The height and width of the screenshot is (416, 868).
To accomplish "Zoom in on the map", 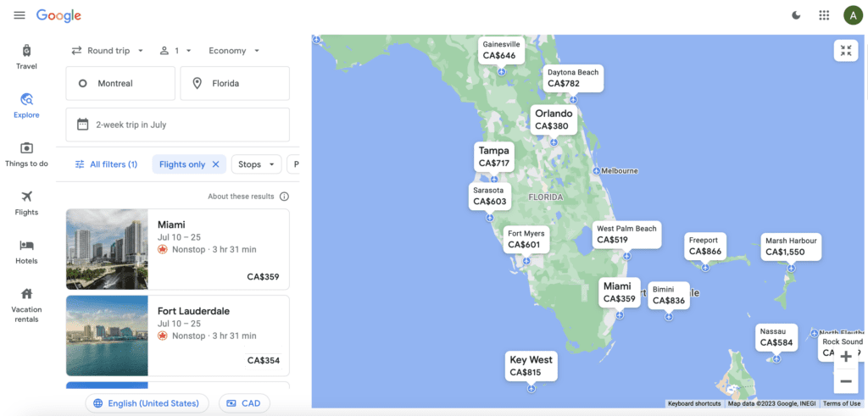I will point(845,357).
